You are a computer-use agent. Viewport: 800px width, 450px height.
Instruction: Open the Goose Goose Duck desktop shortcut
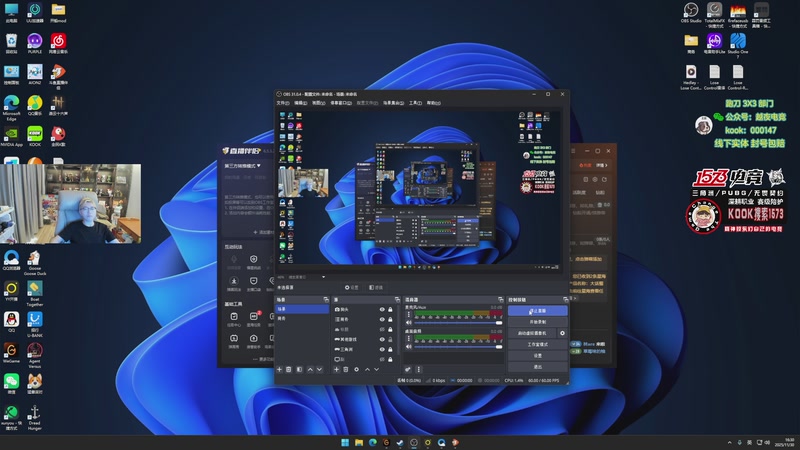[35, 263]
